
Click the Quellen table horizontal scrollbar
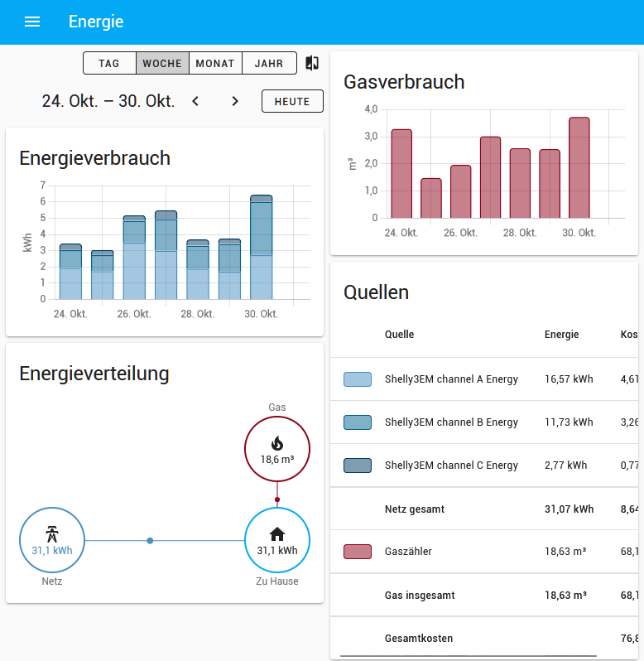click(469, 656)
